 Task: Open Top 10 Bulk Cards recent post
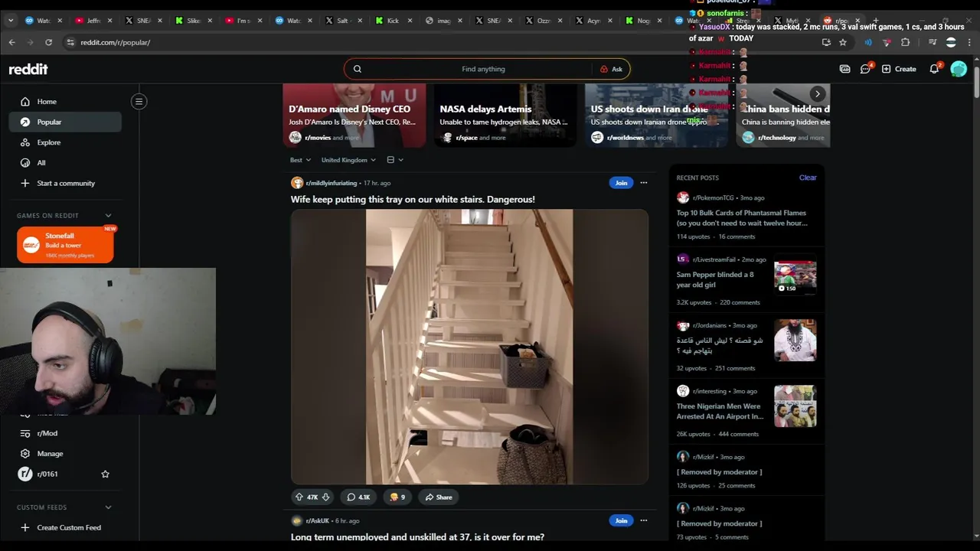[x=741, y=218]
